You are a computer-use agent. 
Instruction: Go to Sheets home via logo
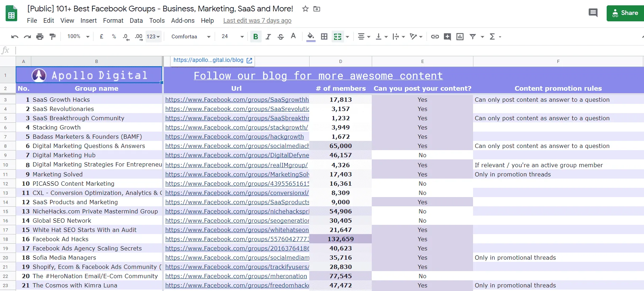click(11, 14)
